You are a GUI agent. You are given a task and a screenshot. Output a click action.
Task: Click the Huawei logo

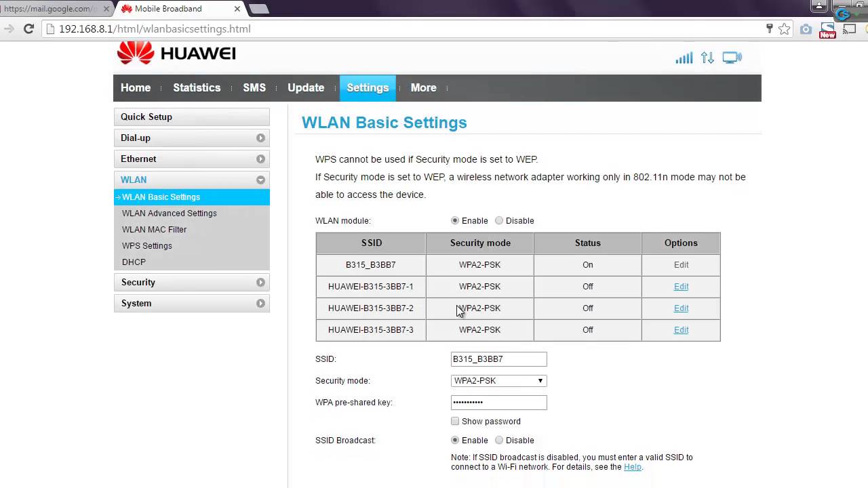pos(176,53)
